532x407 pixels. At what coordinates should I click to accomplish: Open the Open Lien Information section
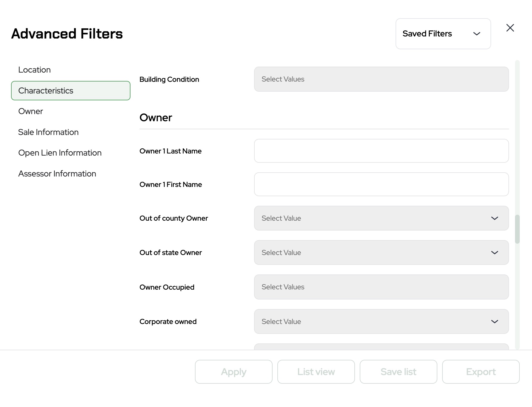click(x=60, y=153)
